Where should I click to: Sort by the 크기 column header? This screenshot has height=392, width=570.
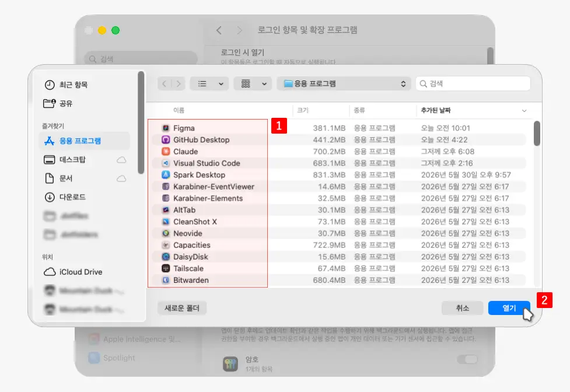click(x=302, y=110)
